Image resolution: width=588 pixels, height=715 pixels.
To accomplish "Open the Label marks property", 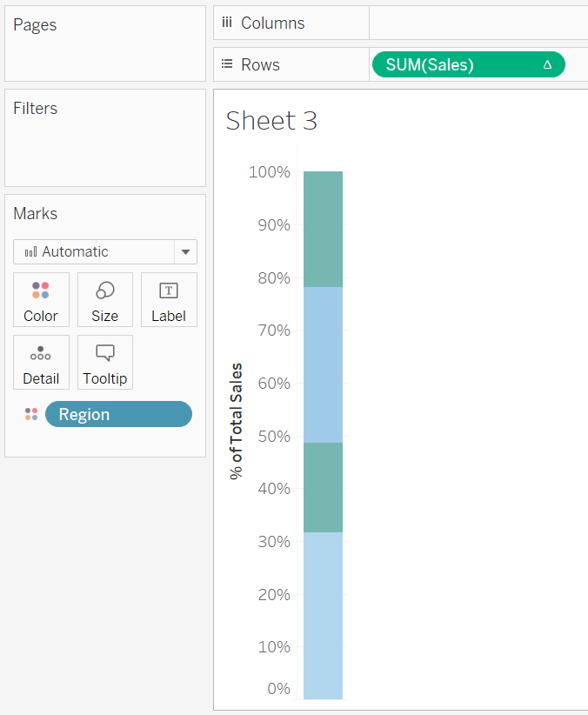I will point(169,299).
